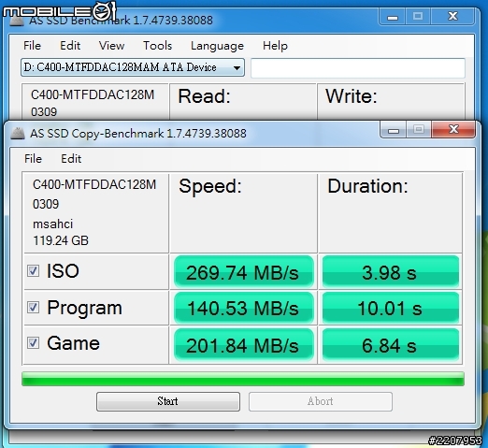488x448 pixels.
Task: Toggle the Program checkbox
Action: coord(33,308)
